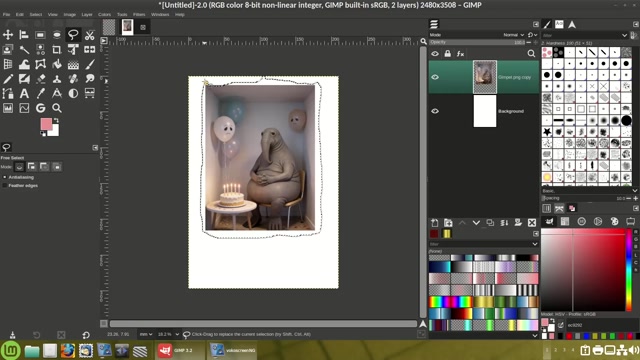This screenshot has width=640, height=360.
Task: Choose the Flip tool
Action: [89, 49]
